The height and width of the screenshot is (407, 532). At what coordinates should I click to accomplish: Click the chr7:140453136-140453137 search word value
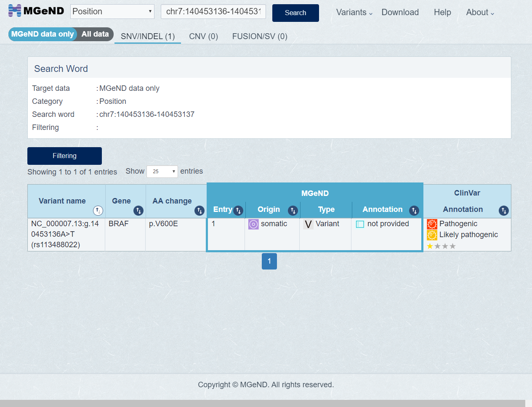pos(147,114)
